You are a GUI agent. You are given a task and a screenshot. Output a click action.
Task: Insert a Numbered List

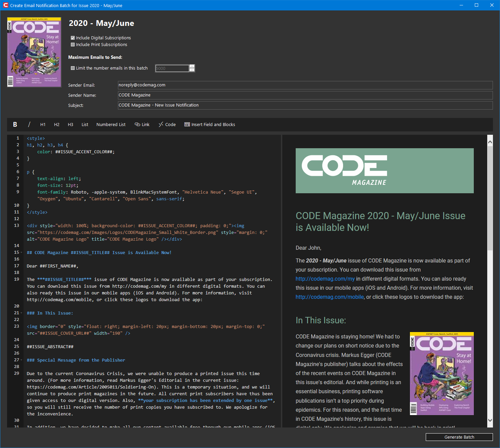pyautogui.click(x=111, y=125)
